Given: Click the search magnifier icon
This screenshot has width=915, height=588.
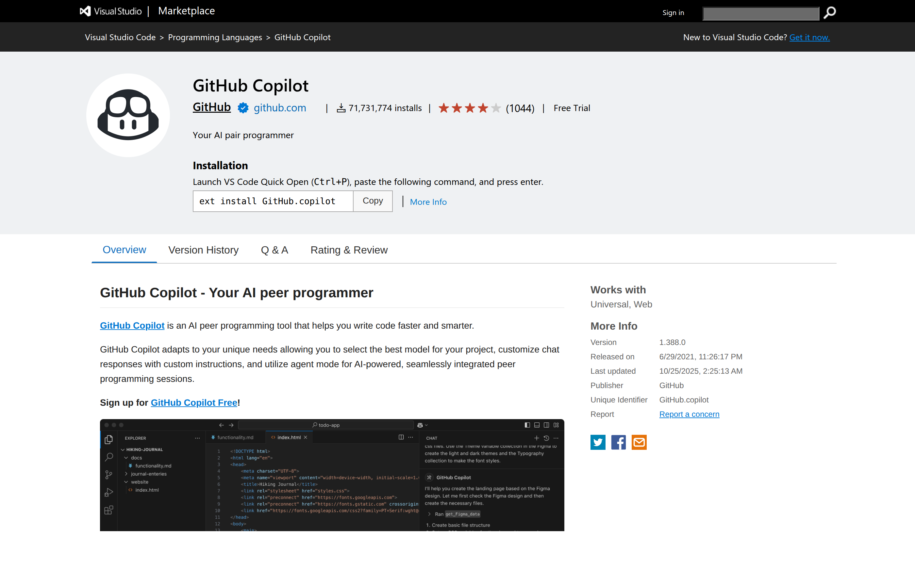Looking at the screenshot, I should (829, 13).
